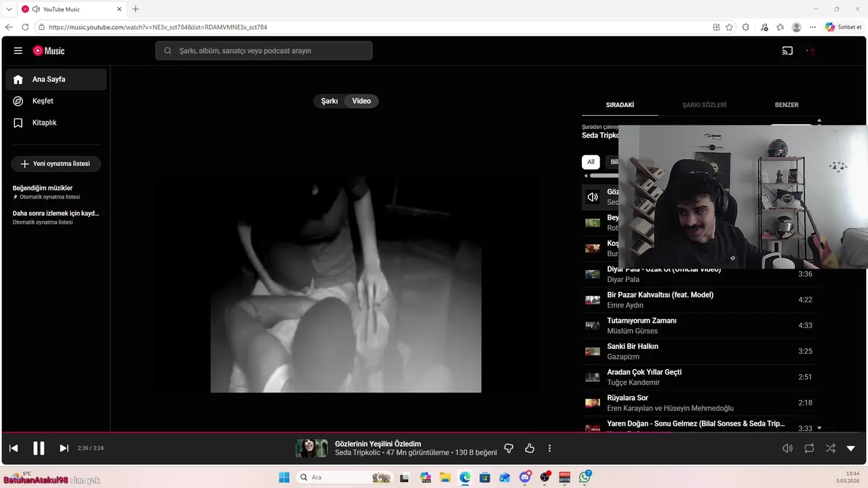Screen dimensions: 868x488
Task: Open the Windows Start menu
Action: click(284, 477)
